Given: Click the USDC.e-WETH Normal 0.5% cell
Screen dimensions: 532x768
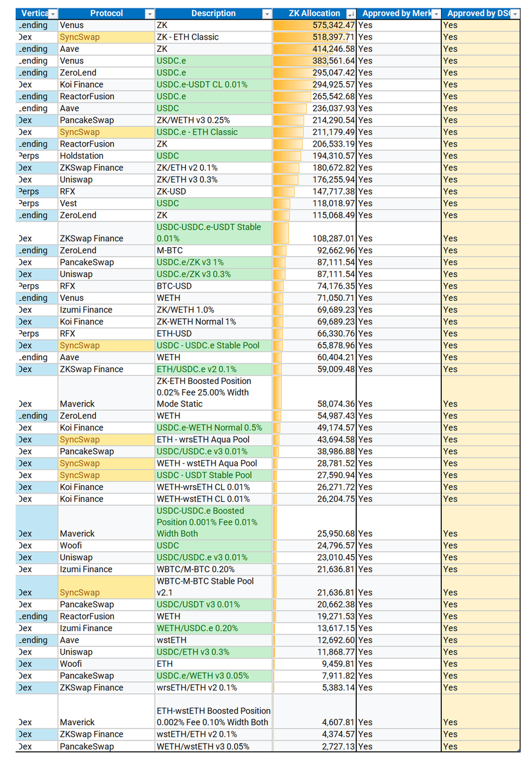Looking at the screenshot, I should point(214,428).
